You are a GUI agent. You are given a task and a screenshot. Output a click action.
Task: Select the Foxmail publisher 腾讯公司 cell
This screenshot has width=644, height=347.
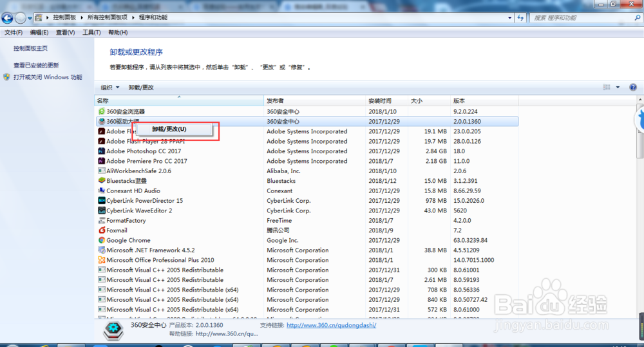(278, 230)
